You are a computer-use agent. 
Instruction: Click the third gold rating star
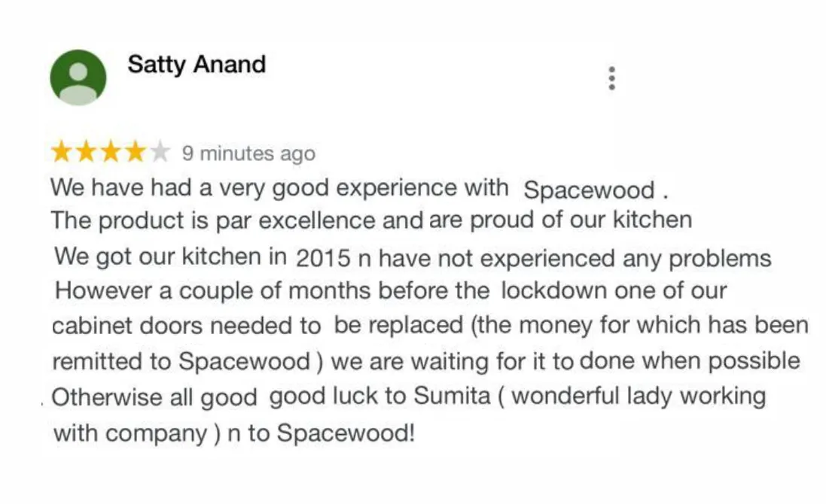tap(111, 153)
